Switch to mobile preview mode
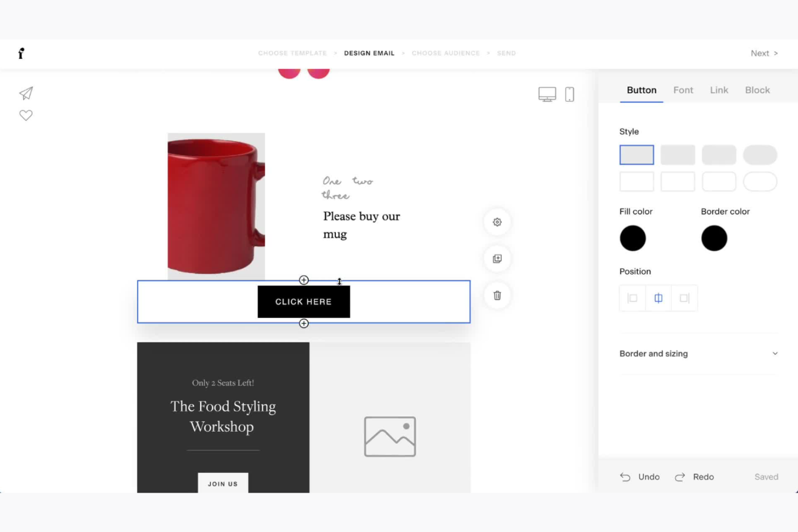 click(x=569, y=94)
